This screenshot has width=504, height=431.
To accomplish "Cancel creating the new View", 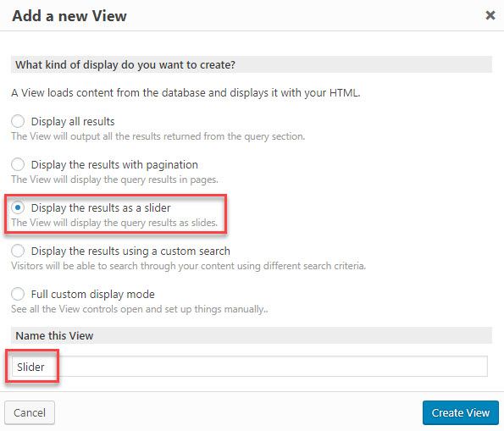I will pyautogui.click(x=30, y=412).
